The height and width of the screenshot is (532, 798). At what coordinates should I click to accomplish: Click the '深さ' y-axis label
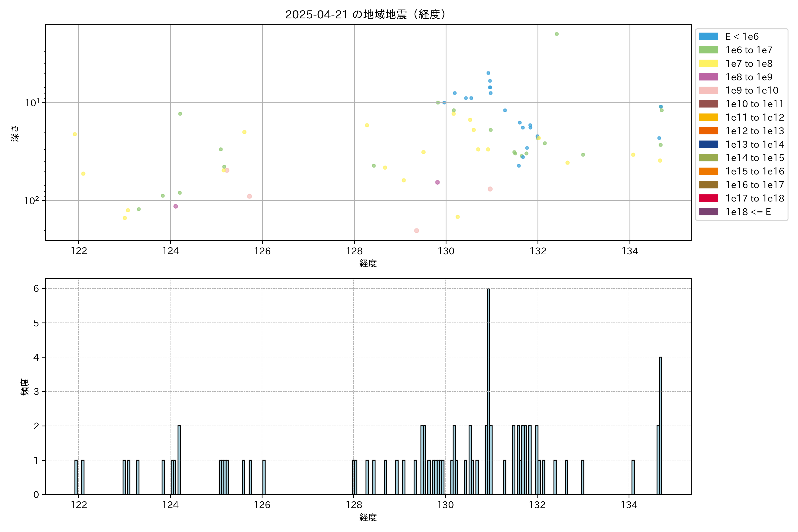pos(15,133)
